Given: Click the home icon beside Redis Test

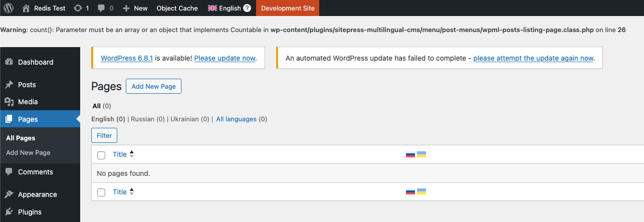Looking at the screenshot, I should coord(26,8).
